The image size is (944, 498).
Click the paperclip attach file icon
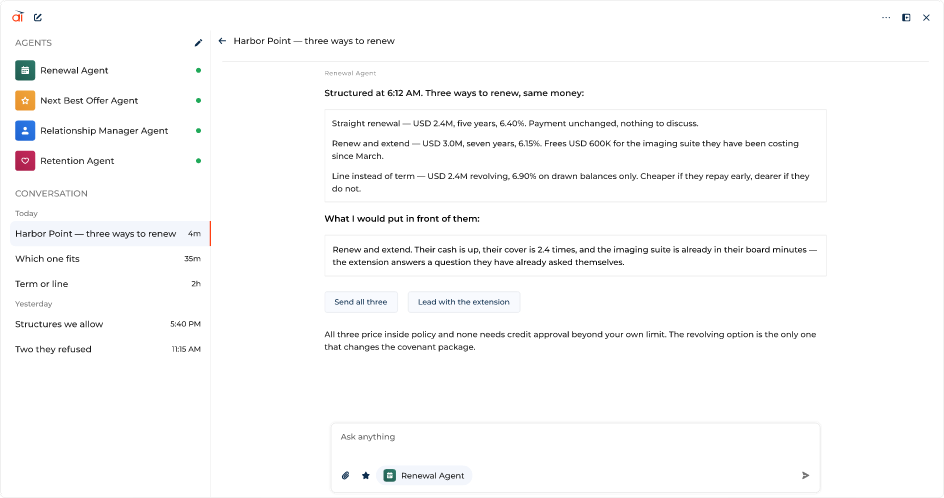pyautogui.click(x=346, y=476)
